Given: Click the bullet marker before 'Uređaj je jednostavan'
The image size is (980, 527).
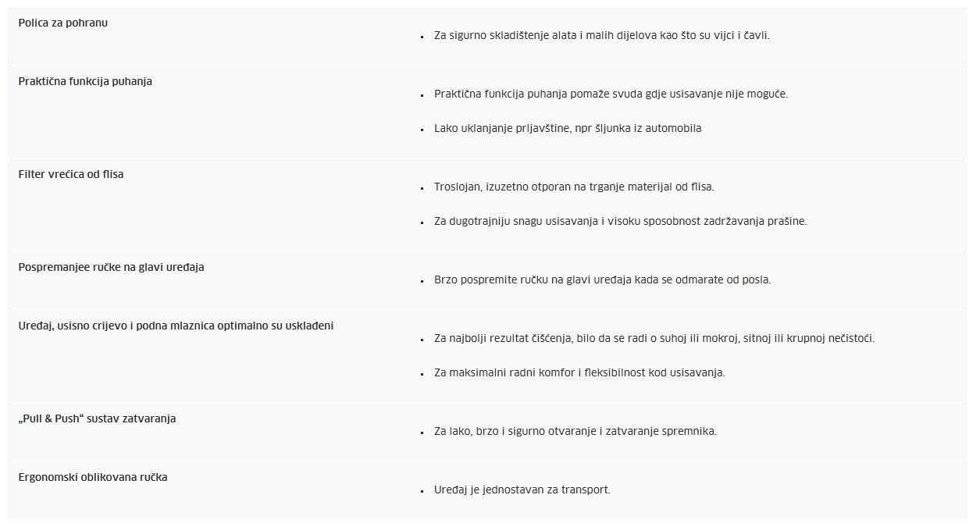Looking at the screenshot, I should pos(421,492).
